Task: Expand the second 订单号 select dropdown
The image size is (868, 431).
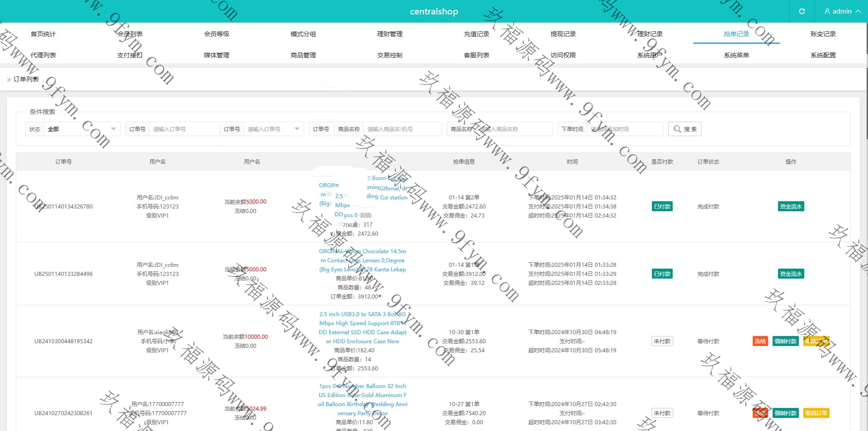Action: click(x=273, y=129)
